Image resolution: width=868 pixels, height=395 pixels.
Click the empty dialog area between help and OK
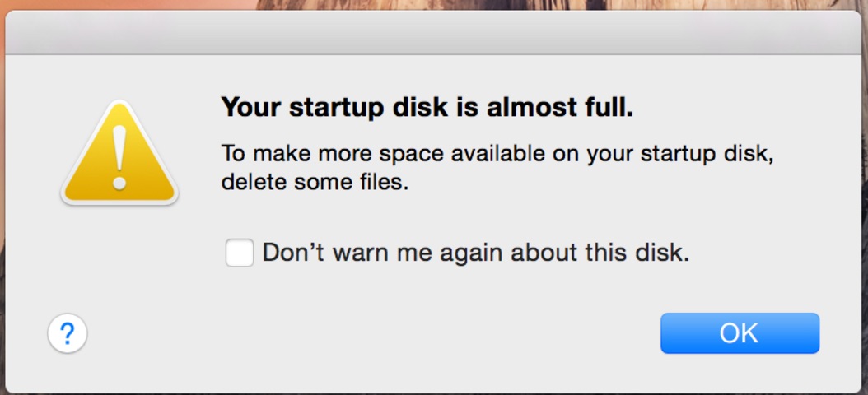coord(374,333)
